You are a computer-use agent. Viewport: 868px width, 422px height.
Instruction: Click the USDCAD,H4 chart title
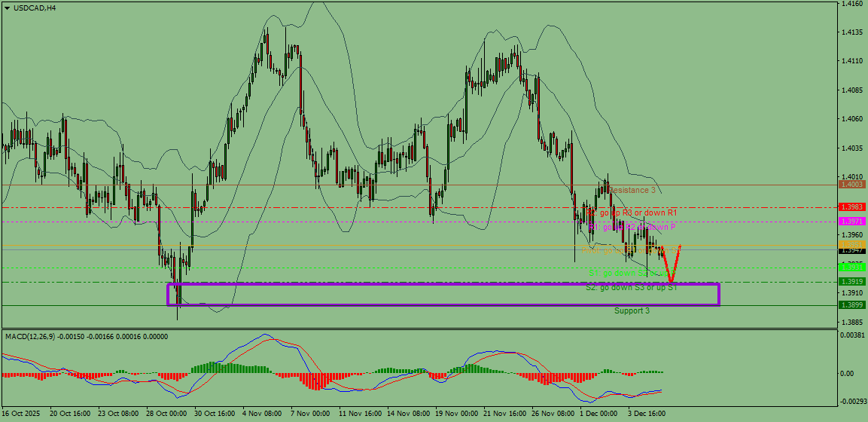point(34,8)
